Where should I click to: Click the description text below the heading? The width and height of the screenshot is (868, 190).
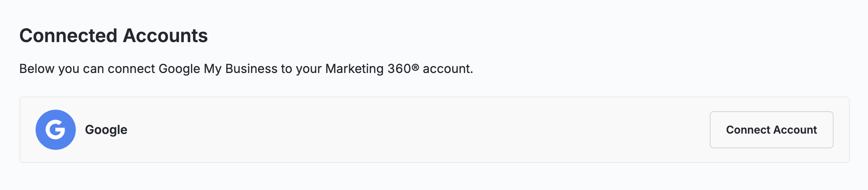[x=246, y=69]
